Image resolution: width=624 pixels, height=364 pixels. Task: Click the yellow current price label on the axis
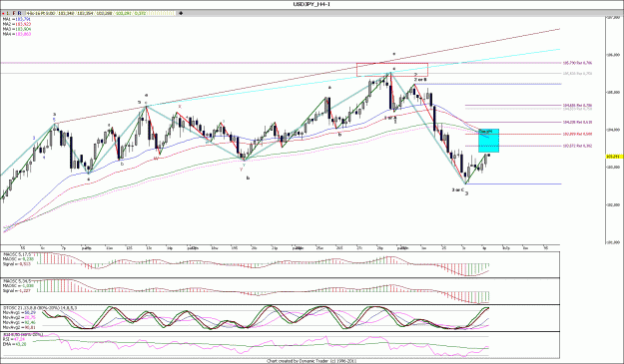point(614,157)
